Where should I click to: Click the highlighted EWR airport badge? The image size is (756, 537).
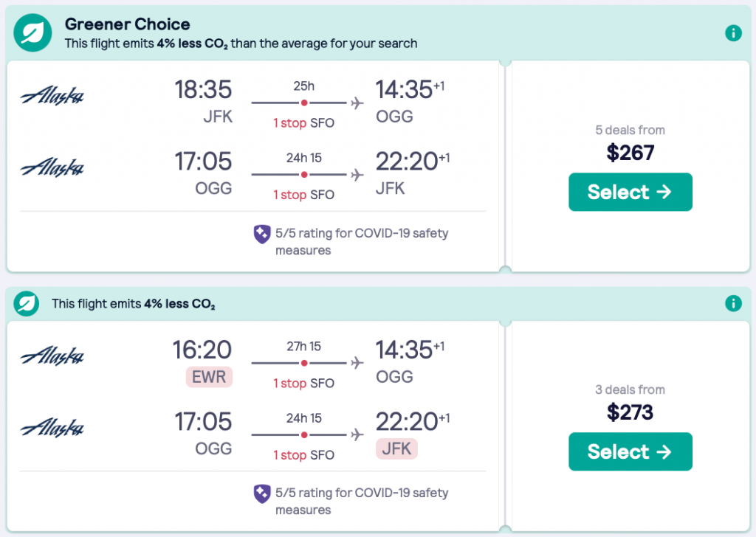click(x=209, y=377)
